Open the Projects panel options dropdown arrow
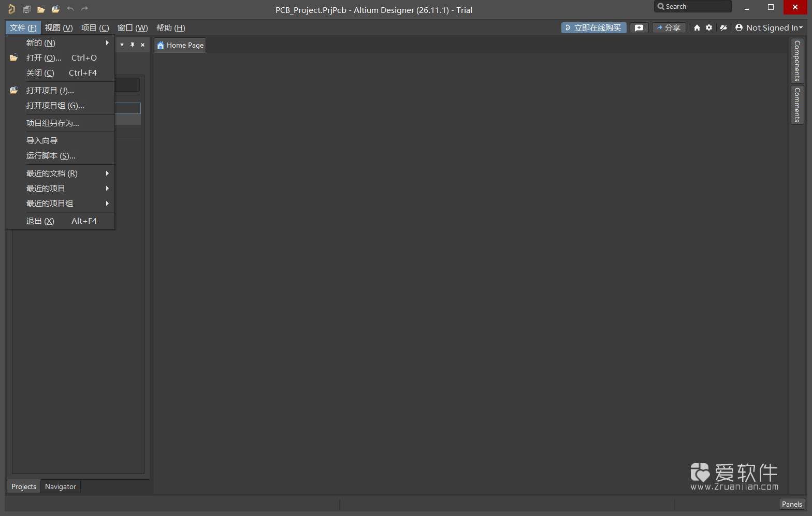Image resolution: width=812 pixels, height=516 pixels. point(122,45)
